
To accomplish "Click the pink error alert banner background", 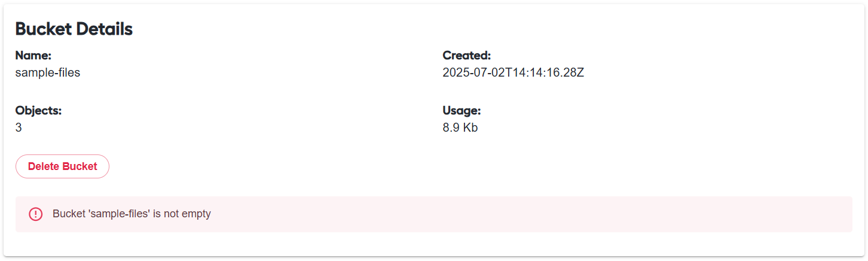I will click(433, 214).
